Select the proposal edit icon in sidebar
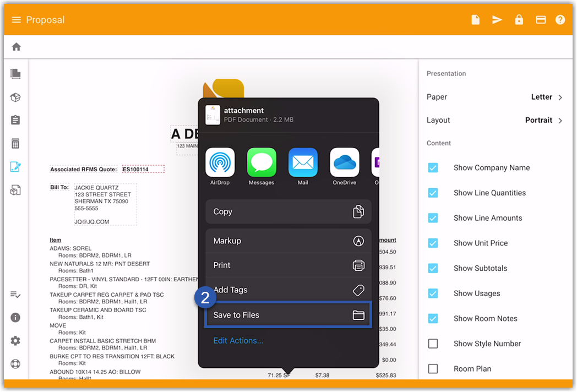 [15, 167]
